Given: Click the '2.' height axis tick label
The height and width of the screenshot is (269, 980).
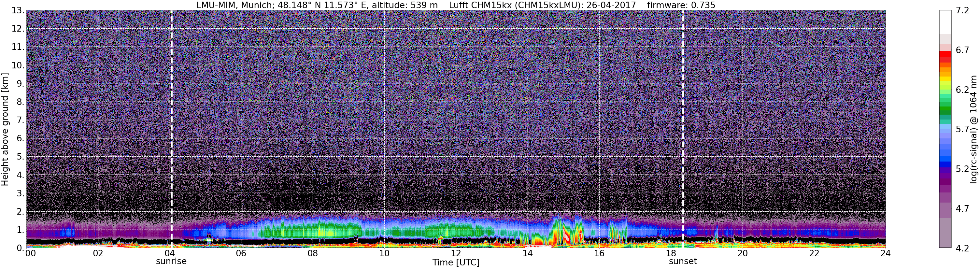Looking at the screenshot, I should tap(20, 212).
